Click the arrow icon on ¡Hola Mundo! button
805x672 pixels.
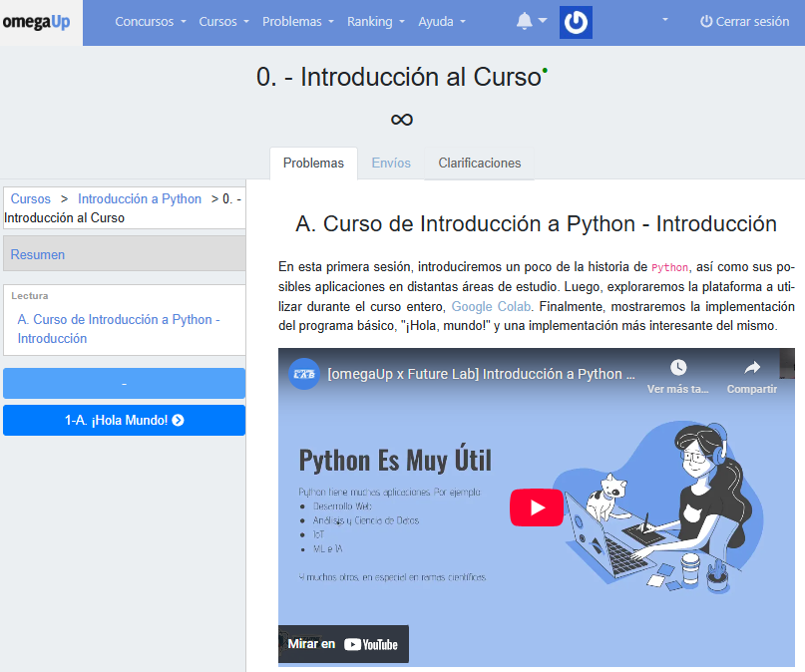pos(179,420)
